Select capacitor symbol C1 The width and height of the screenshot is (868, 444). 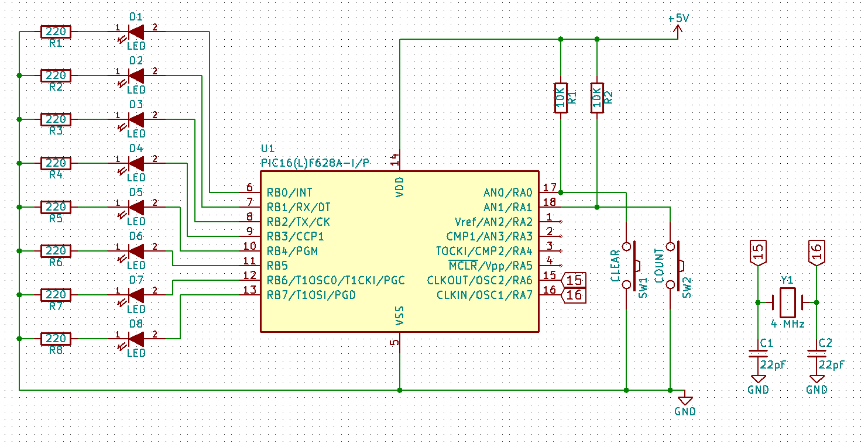point(759,353)
